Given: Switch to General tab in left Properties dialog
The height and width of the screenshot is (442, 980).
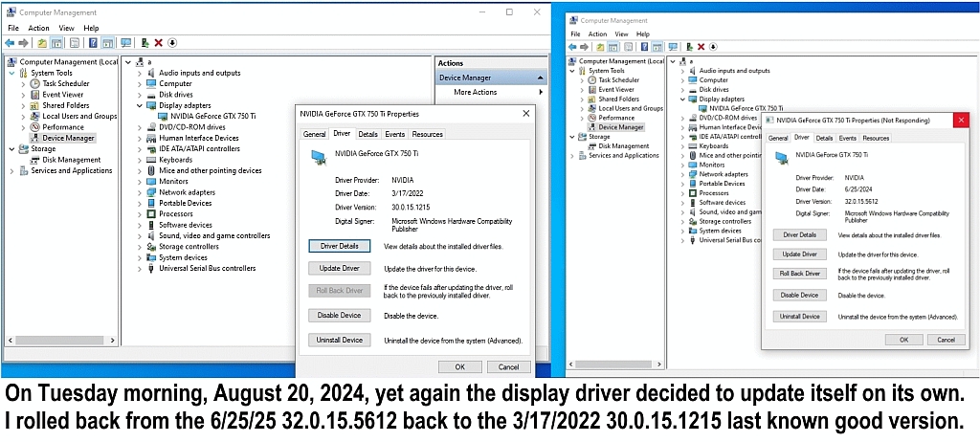Looking at the screenshot, I should 314,134.
